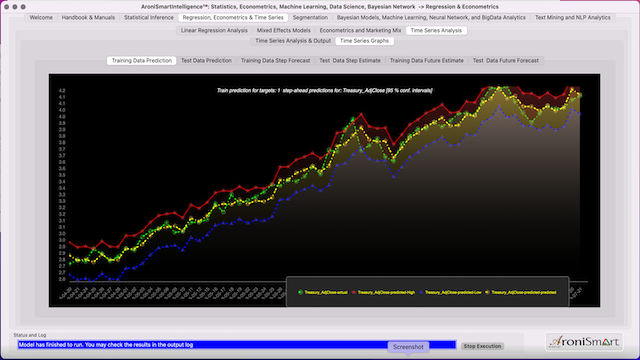The width and height of the screenshot is (640, 360).
Task: View Training Data Future Estimate tab
Action: (x=427, y=60)
